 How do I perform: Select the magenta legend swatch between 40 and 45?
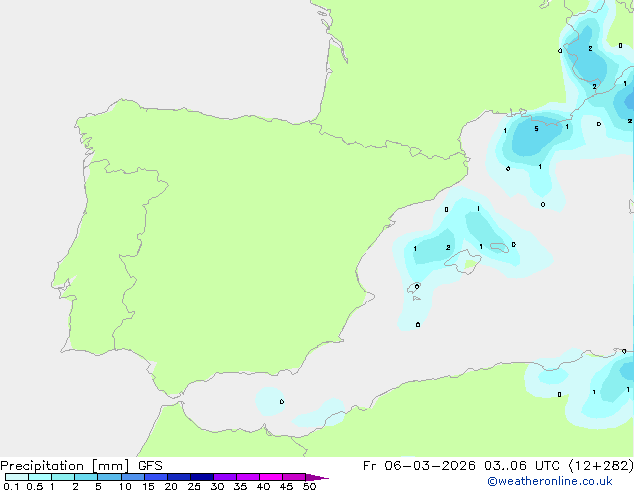point(271,477)
